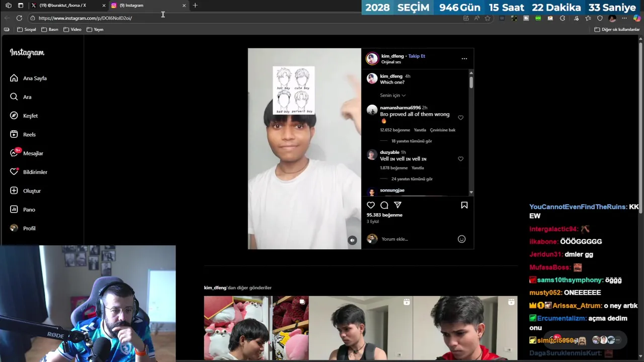Screen dimensions: 644x362
Task: Click Oluştur to create a post
Action: 25,191
